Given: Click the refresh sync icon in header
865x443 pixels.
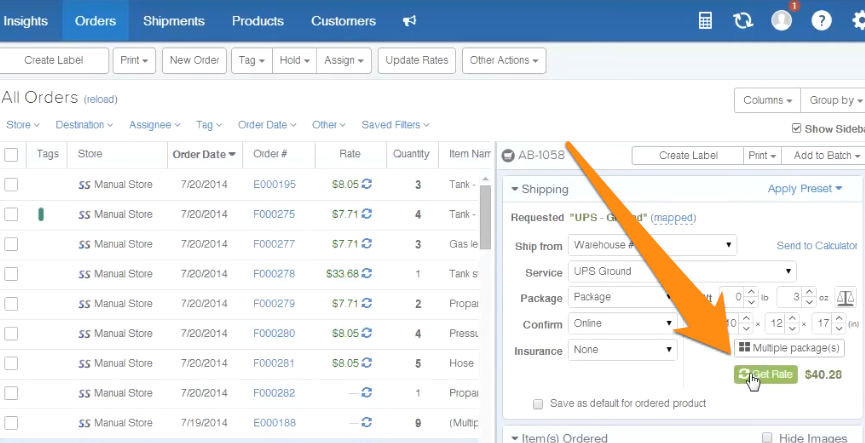Looking at the screenshot, I should coord(743,21).
